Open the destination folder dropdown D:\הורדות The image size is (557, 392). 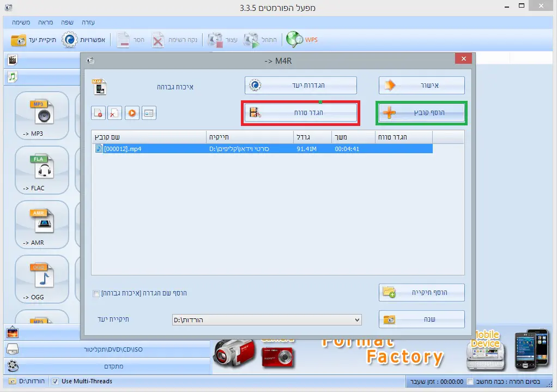267,319
